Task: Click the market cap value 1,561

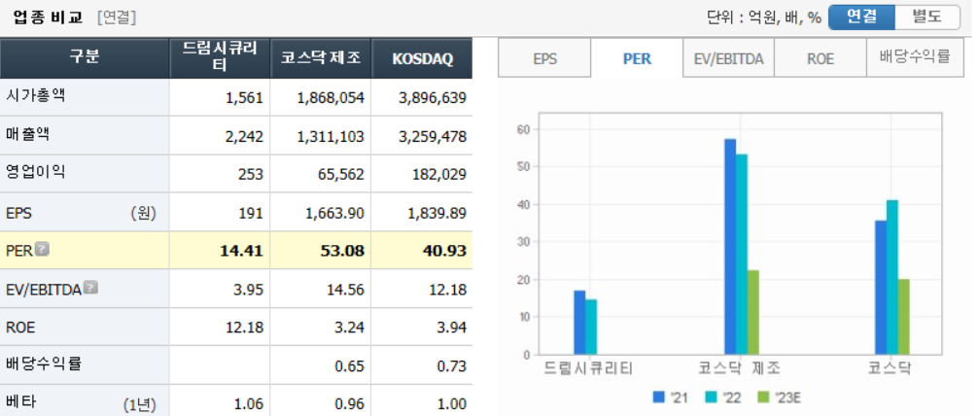Action: click(245, 97)
